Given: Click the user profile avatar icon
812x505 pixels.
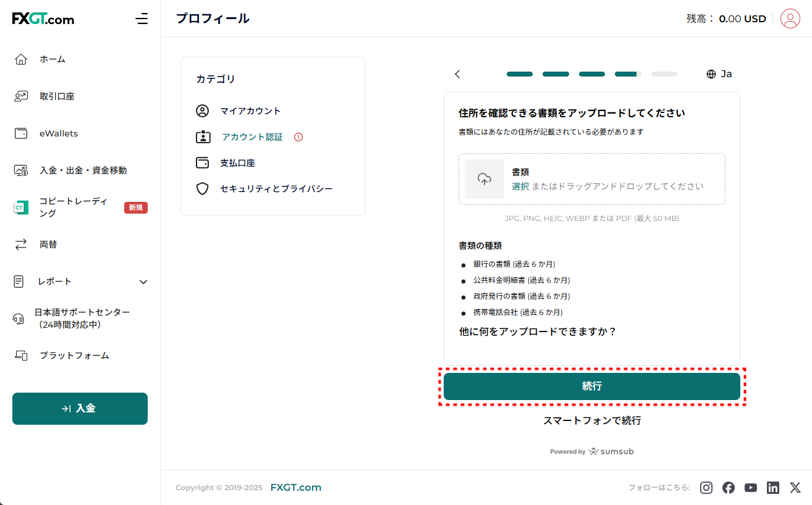Looking at the screenshot, I should 790,19.
